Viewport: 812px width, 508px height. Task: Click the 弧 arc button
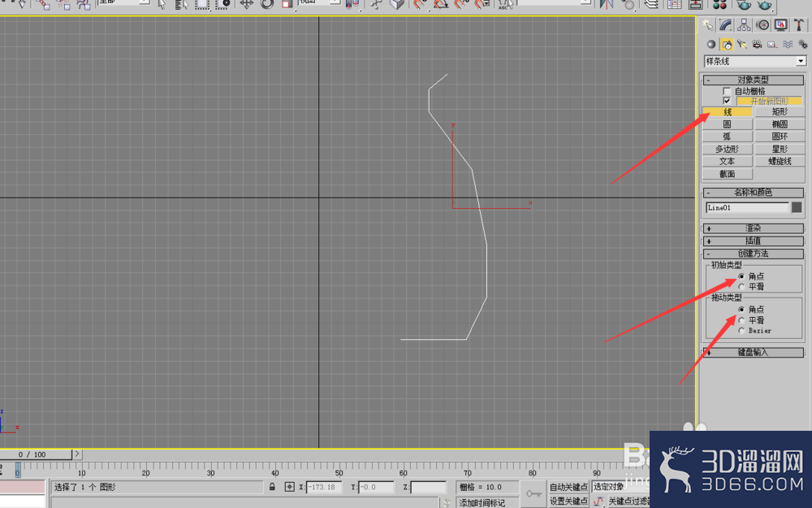tap(727, 137)
